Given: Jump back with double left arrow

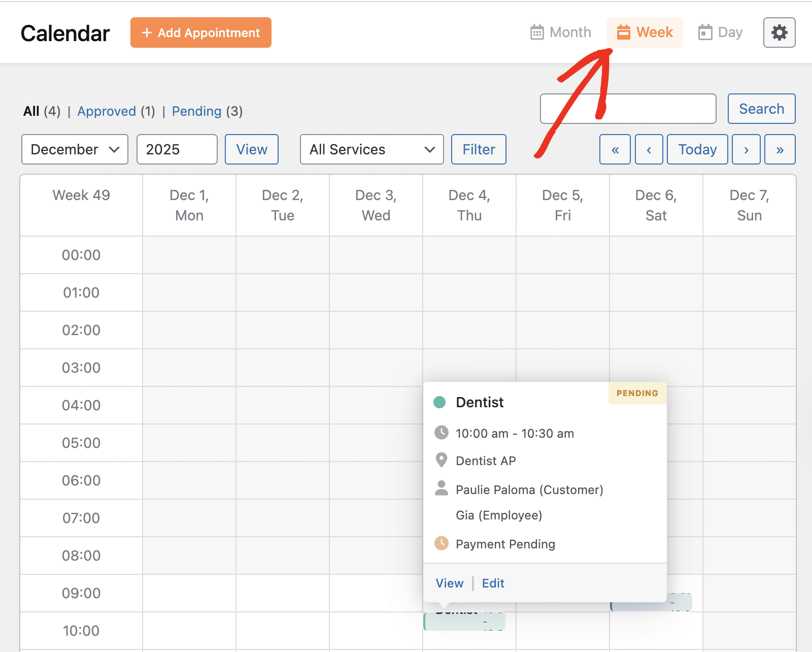Looking at the screenshot, I should tap(615, 149).
